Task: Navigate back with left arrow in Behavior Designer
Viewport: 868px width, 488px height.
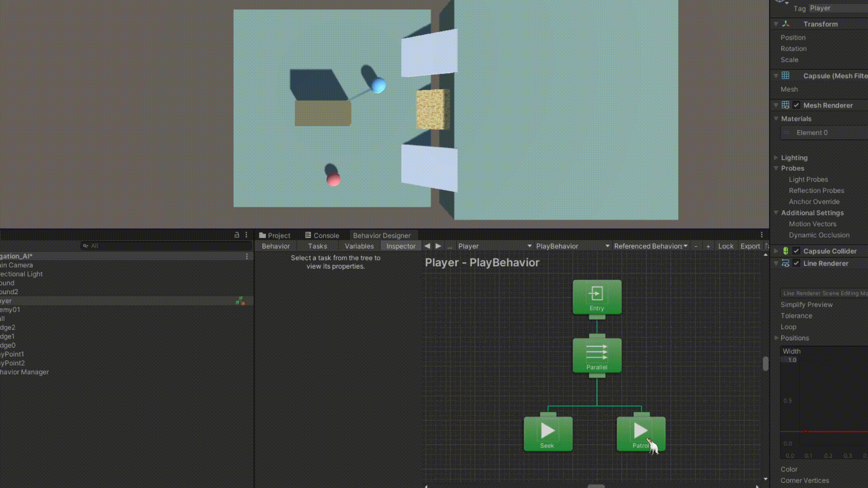Action: click(427, 246)
